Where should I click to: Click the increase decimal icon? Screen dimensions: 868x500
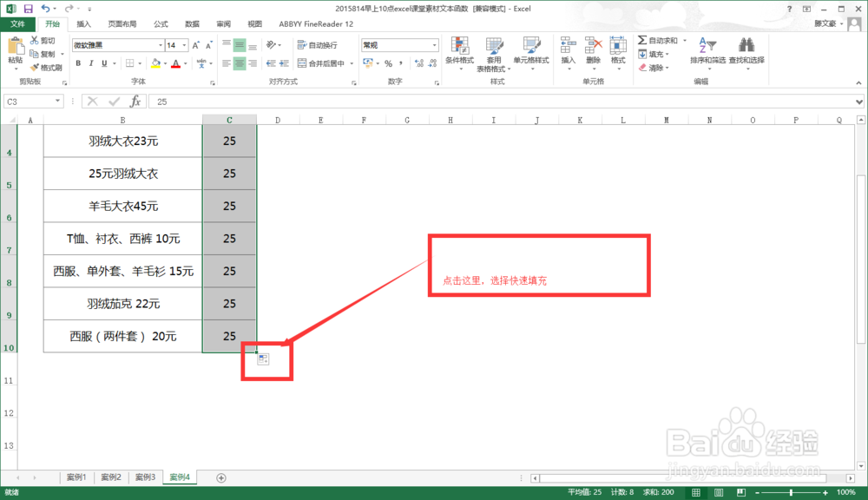[x=419, y=63]
